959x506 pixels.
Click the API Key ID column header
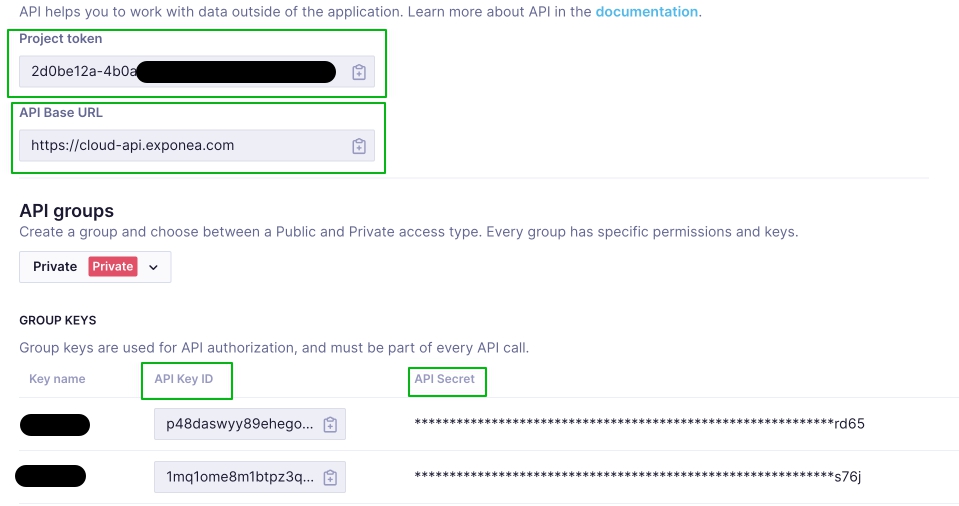183,379
